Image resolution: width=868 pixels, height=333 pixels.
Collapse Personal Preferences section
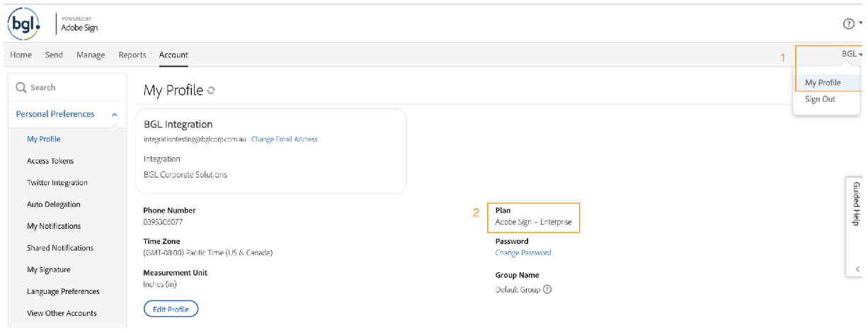click(114, 114)
